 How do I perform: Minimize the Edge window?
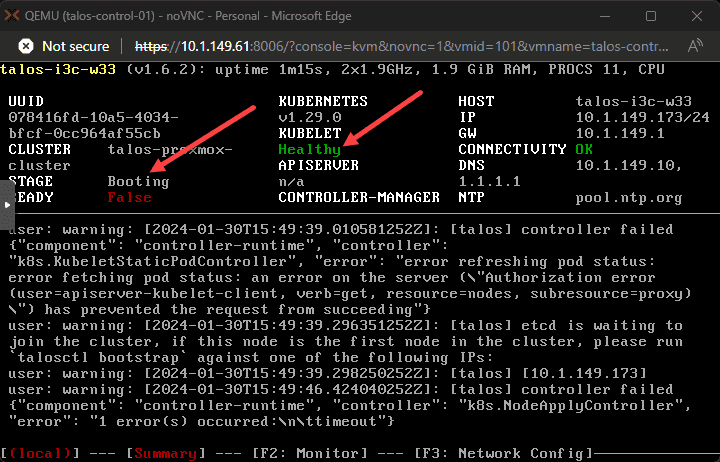pyautogui.click(x=605, y=16)
